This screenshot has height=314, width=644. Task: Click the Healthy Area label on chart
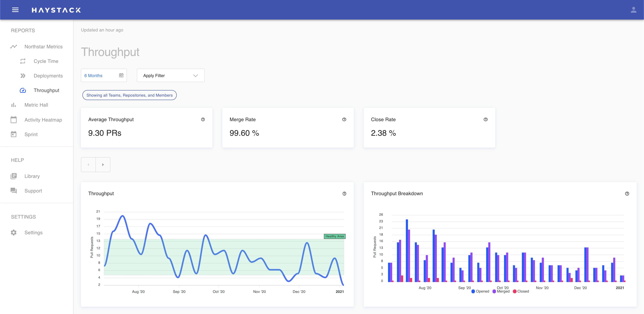click(334, 236)
